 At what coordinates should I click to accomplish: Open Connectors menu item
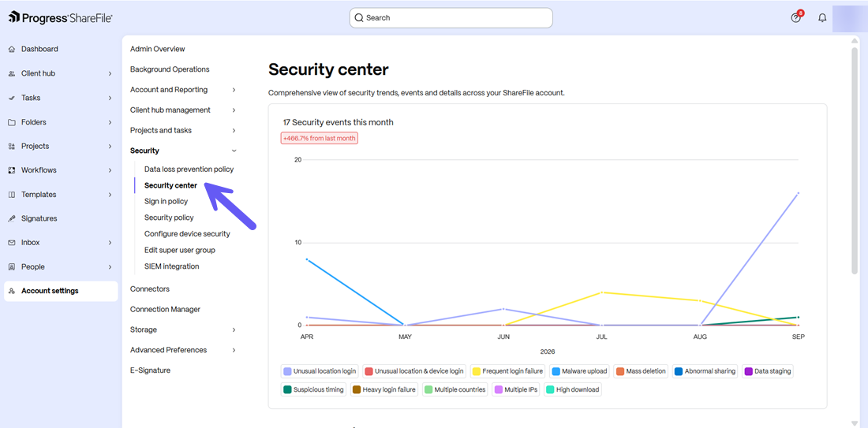(x=150, y=289)
